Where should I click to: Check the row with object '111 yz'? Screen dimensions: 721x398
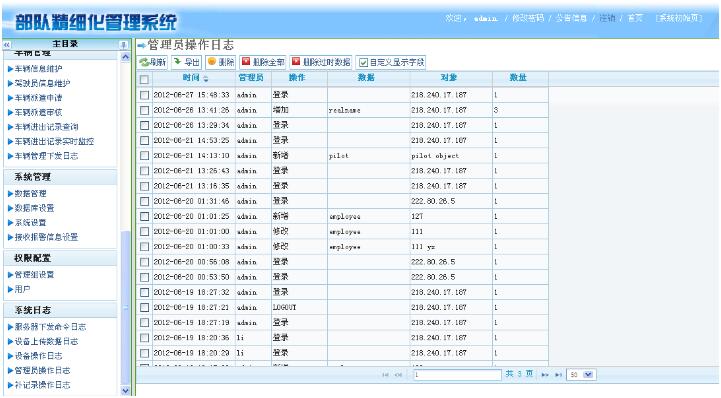pyautogui.click(x=144, y=246)
